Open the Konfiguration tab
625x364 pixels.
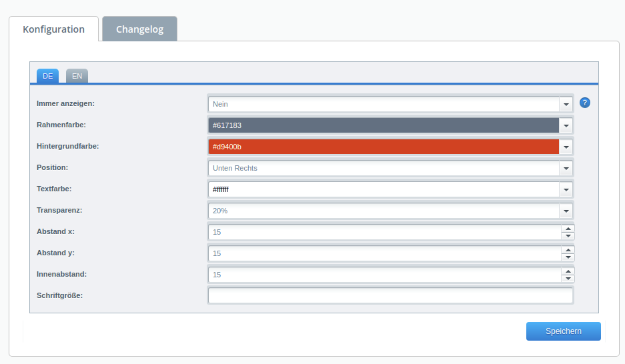point(53,29)
